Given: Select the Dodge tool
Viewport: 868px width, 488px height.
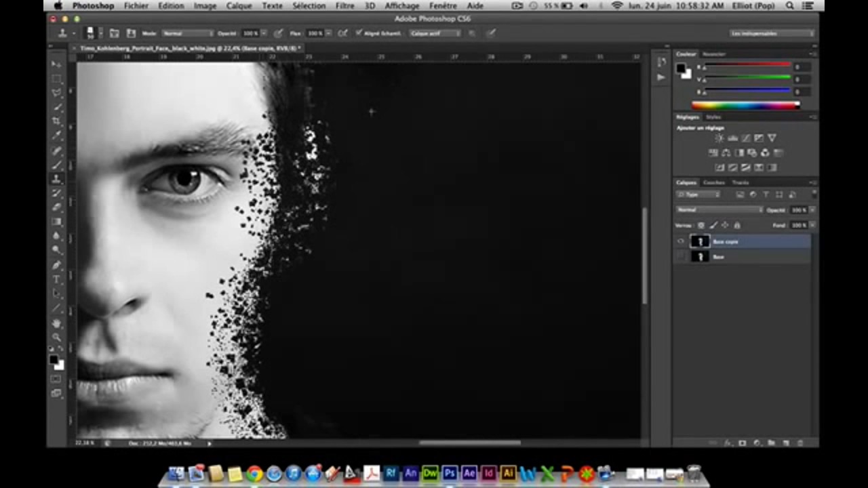Looking at the screenshot, I should pos(57,250).
